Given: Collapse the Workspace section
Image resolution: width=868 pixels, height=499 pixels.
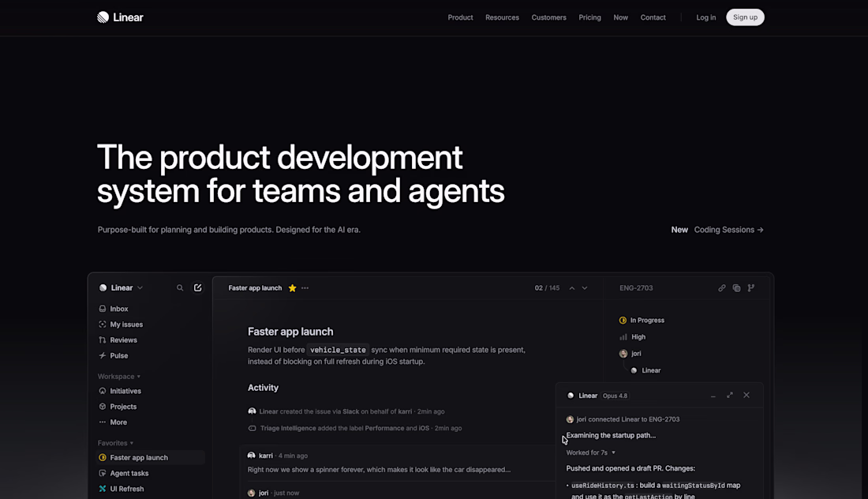Looking at the screenshot, I should click(119, 377).
